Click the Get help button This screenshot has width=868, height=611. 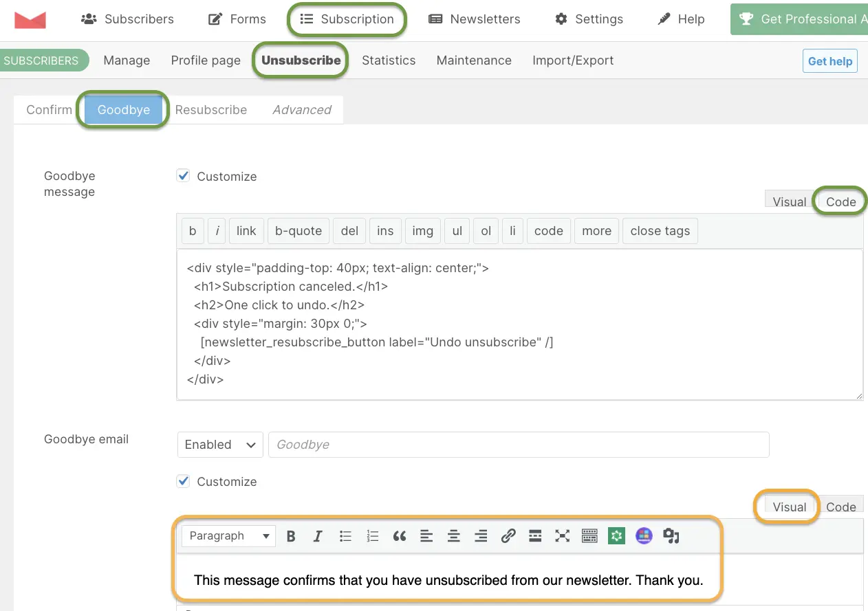[x=829, y=60]
